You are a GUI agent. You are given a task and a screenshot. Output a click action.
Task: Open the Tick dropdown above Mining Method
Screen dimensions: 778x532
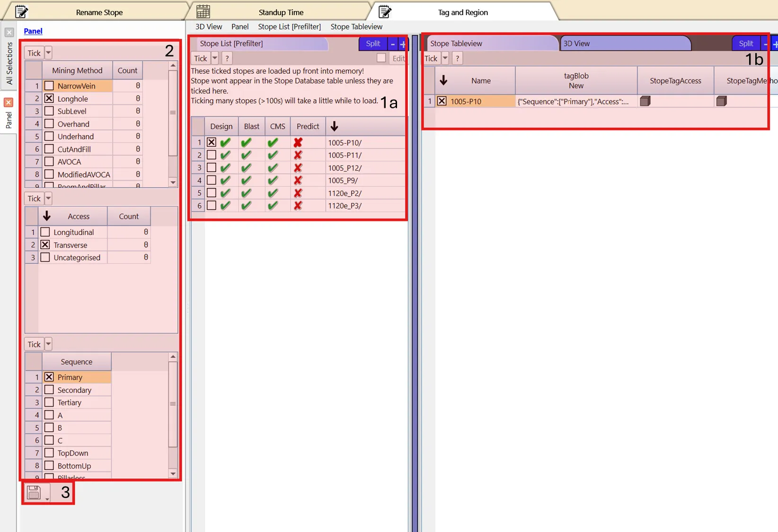pos(48,53)
